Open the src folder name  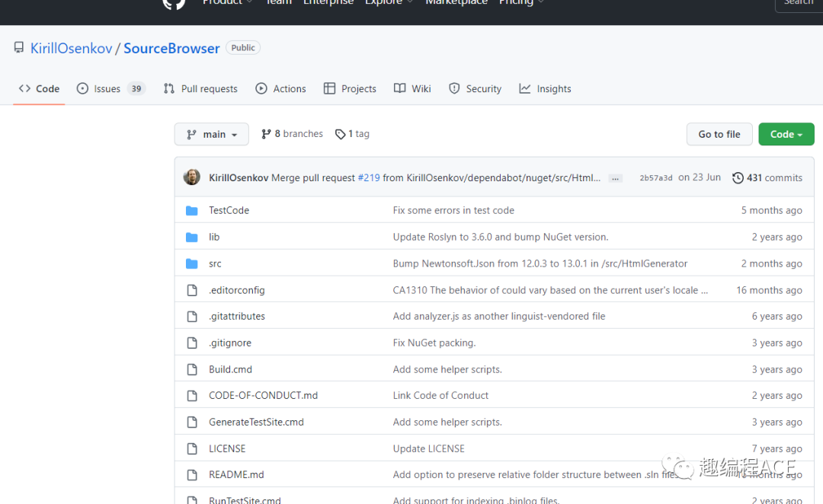tap(215, 263)
